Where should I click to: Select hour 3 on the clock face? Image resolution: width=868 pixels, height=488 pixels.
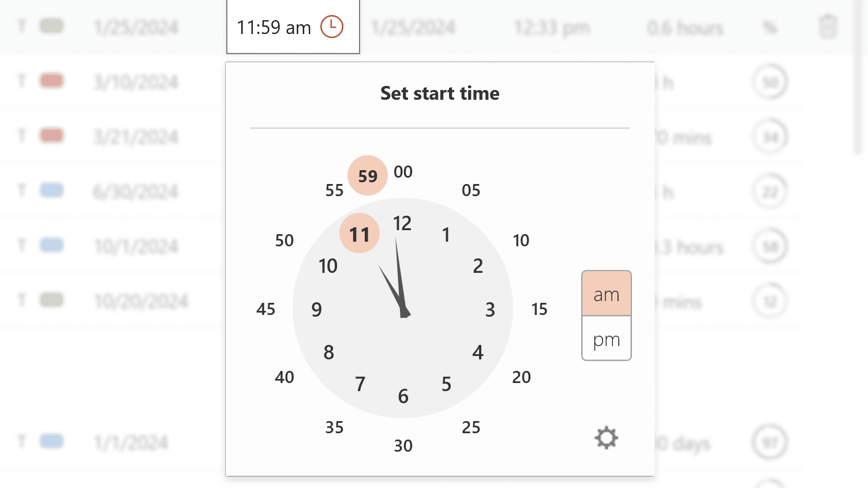[490, 310]
